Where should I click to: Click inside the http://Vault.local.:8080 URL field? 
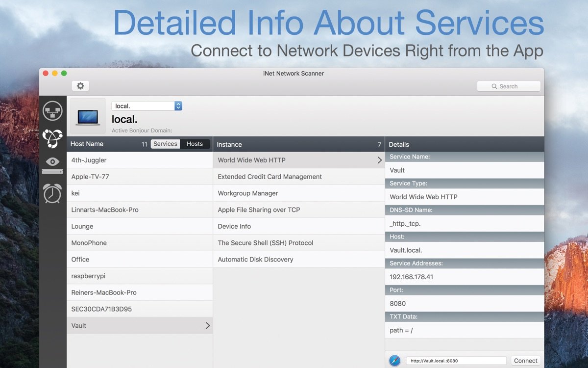tap(455, 360)
